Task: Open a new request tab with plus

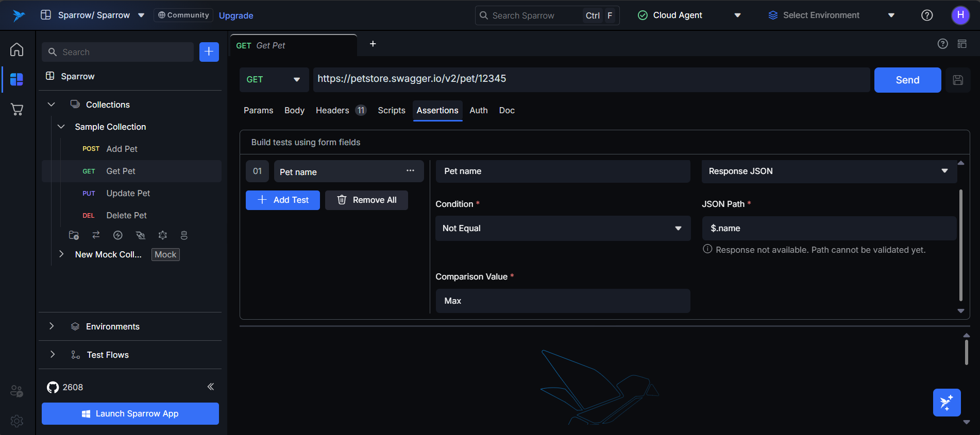Action: pos(373,44)
